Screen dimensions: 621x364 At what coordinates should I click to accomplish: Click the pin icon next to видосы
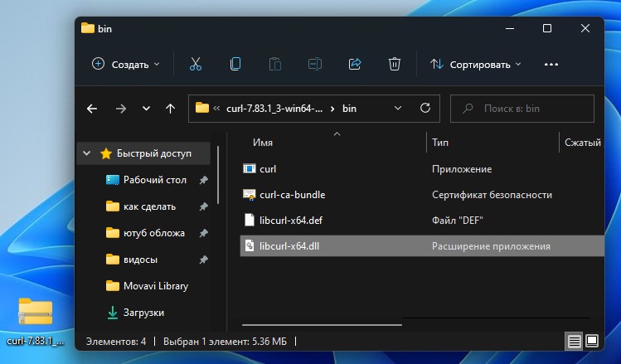[204, 260]
